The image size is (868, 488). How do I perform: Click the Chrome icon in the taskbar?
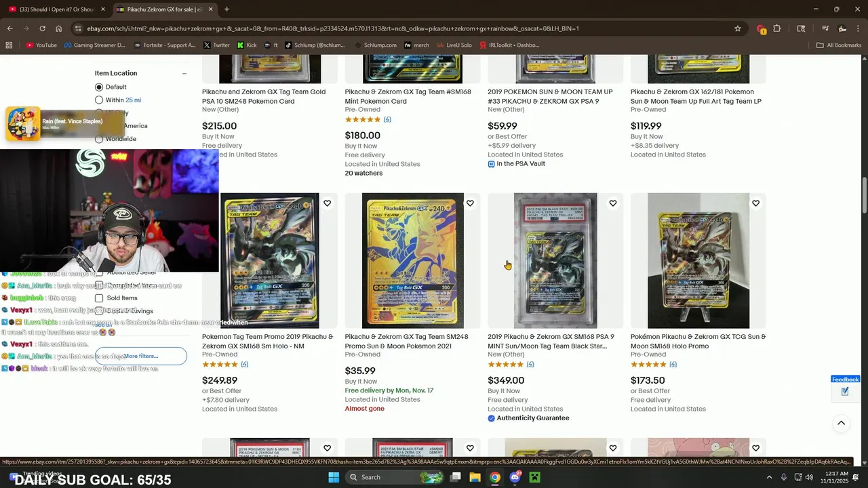tap(495, 477)
